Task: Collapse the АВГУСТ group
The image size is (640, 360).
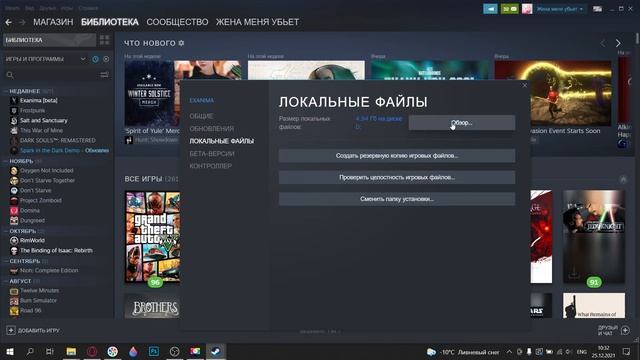Action: [x=6, y=281]
